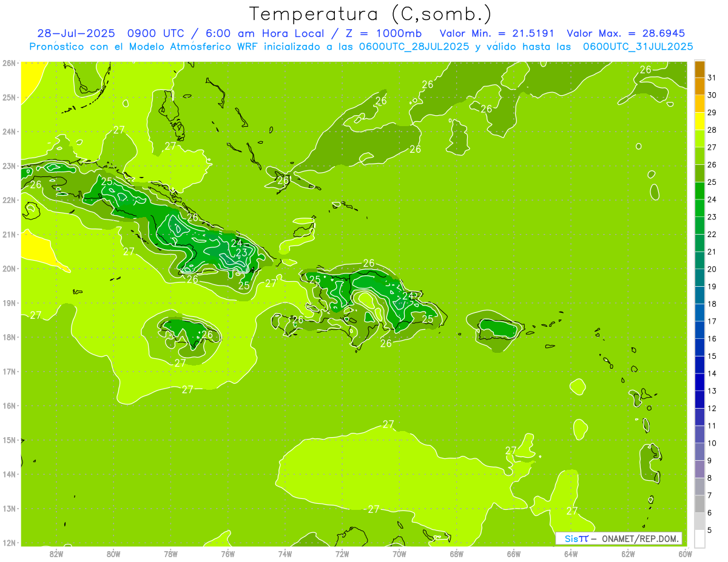Click the colorbar scale value 15
The image size is (728, 562).
[712, 356]
